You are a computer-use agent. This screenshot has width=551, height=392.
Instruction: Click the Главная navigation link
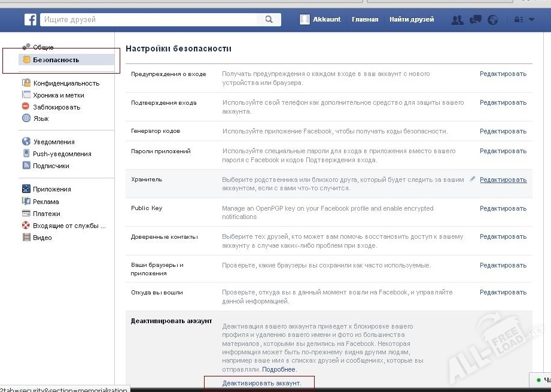click(x=365, y=20)
